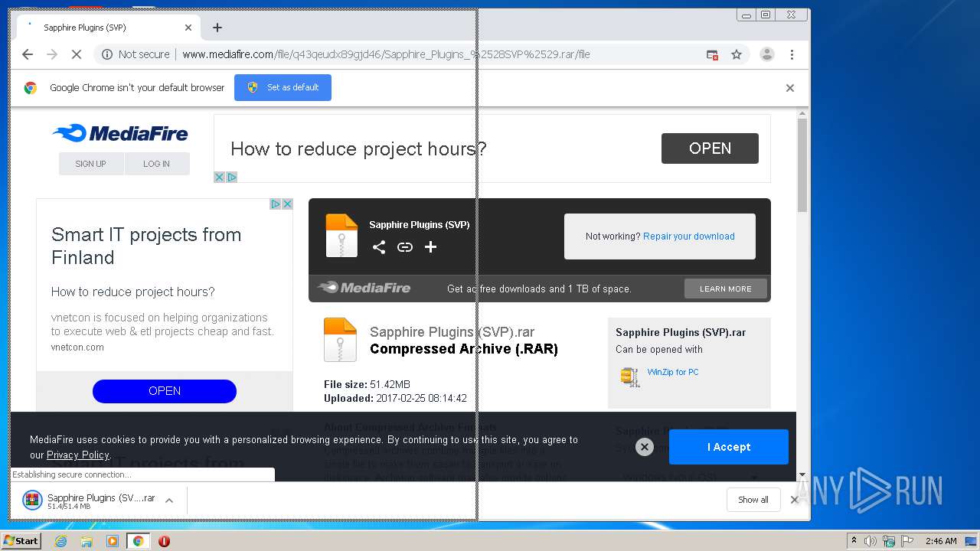The width and height of the screenshot is (980, 551).
Task: Click the WinZip for PC link
Action: coord(673,372)
